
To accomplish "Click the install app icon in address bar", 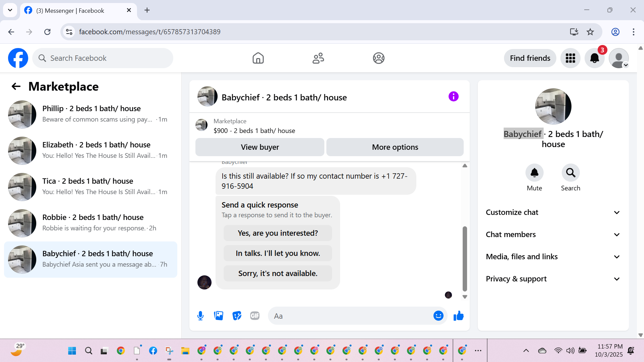I will 574,32.
